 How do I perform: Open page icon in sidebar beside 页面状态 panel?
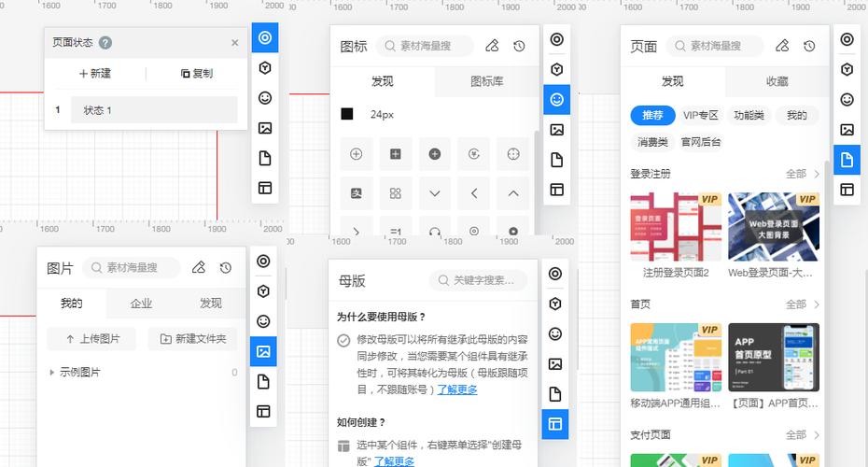[x=265, y=158]
